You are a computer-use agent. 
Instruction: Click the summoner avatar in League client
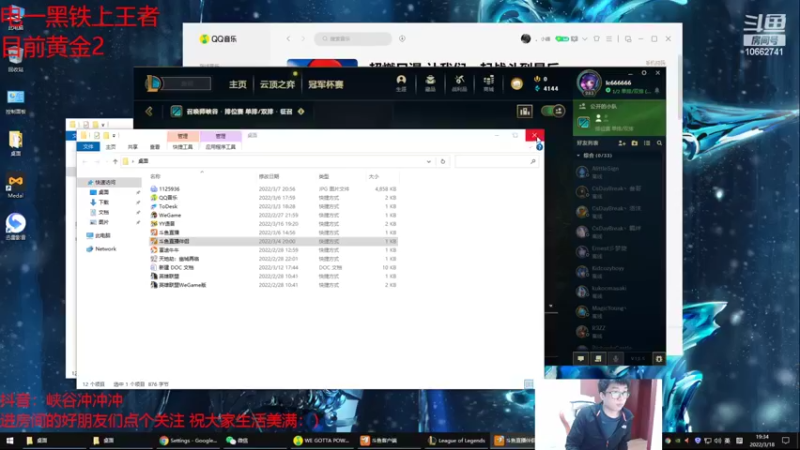click(x=589, y=82)
